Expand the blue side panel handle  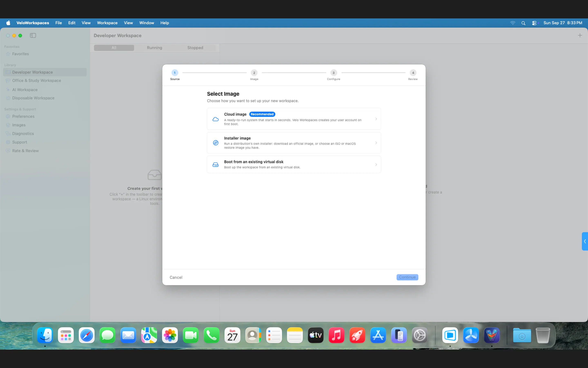585,241
